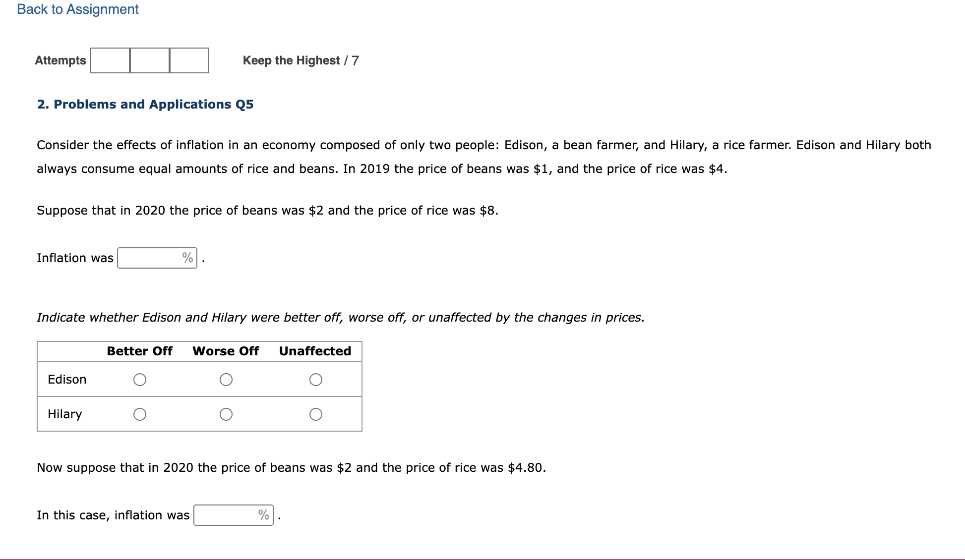Click the Hilary row label
The height and width of the screenshot is (560, 965).
point(65,414)
